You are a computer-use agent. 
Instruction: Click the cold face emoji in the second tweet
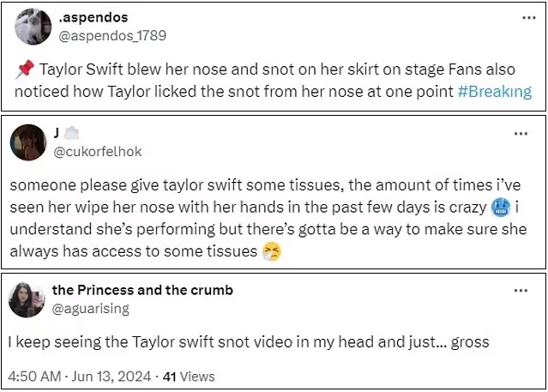click(x=501, y=208)
